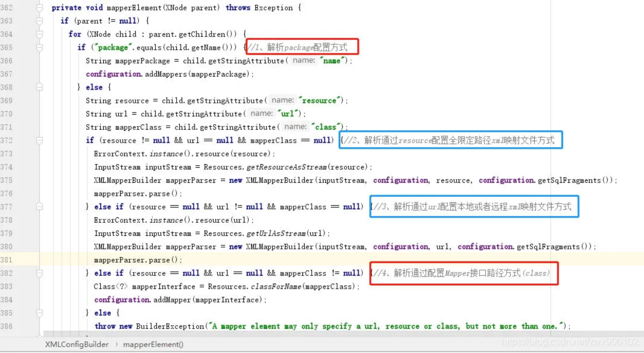Collapse the if (parent != null) block fold

click(x=39, y=21)
